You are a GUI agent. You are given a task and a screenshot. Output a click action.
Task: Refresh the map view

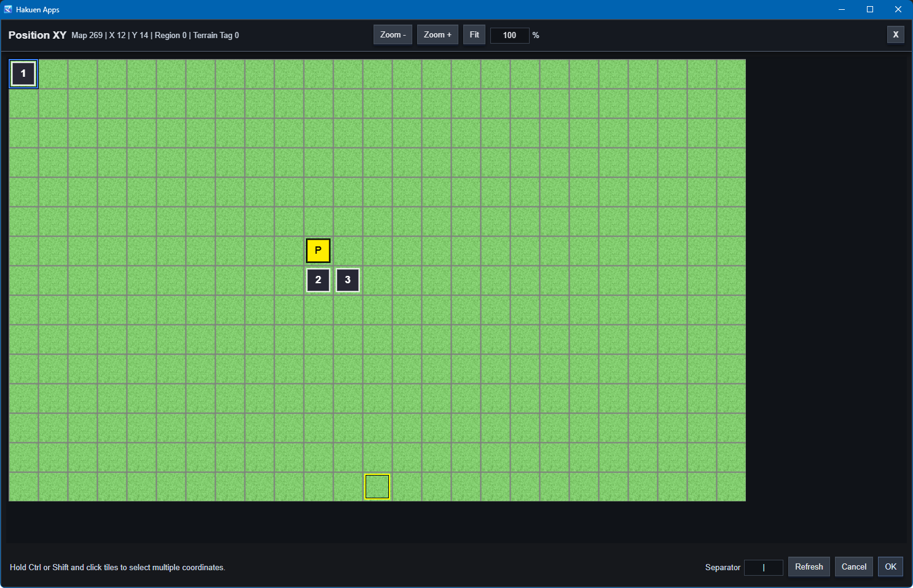pyautogui.click(x=809, y=567)
